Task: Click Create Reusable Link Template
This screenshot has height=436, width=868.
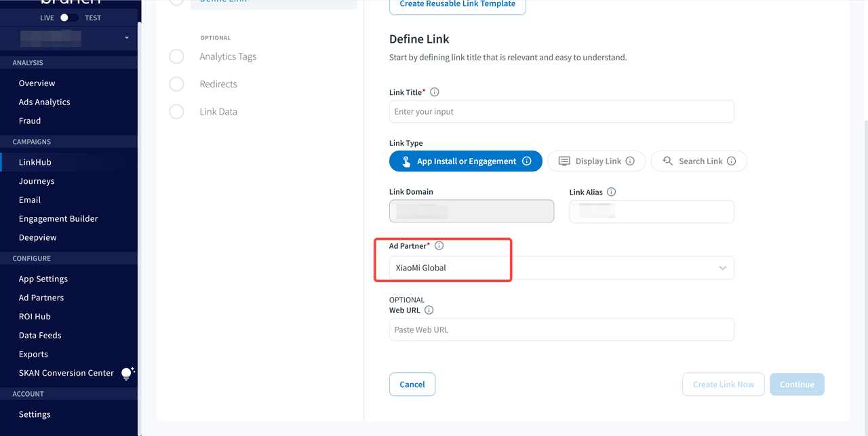Action: point(457,5)
